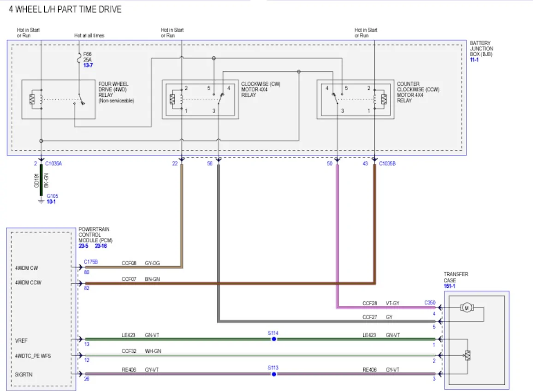
Task: Click the 4WDM CW pin label
Action: tap(27, 268)
